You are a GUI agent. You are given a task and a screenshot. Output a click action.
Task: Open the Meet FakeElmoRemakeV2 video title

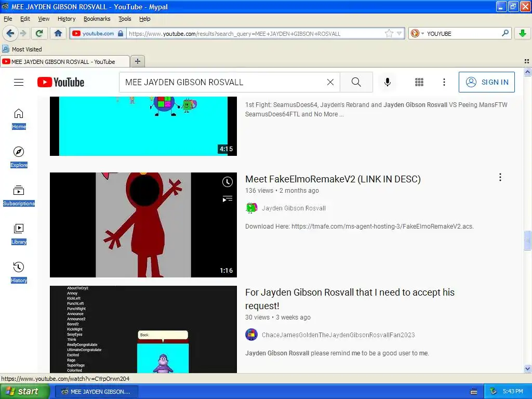333,179
